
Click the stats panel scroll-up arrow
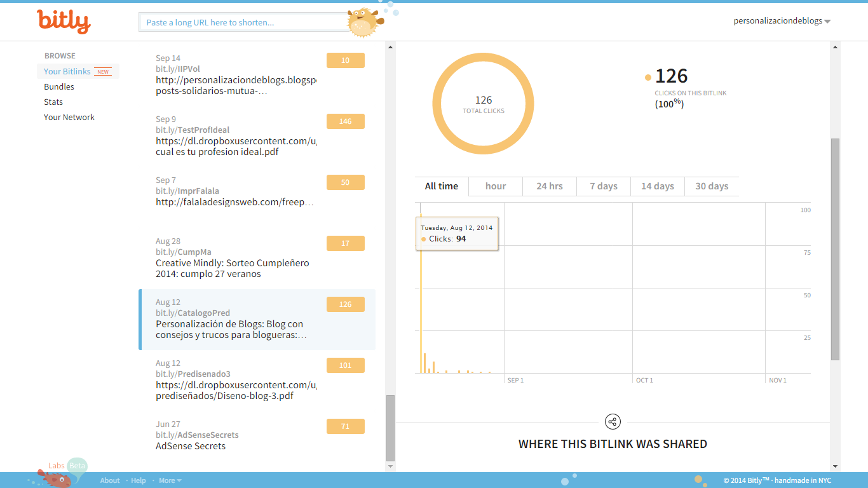click(835, 46)
